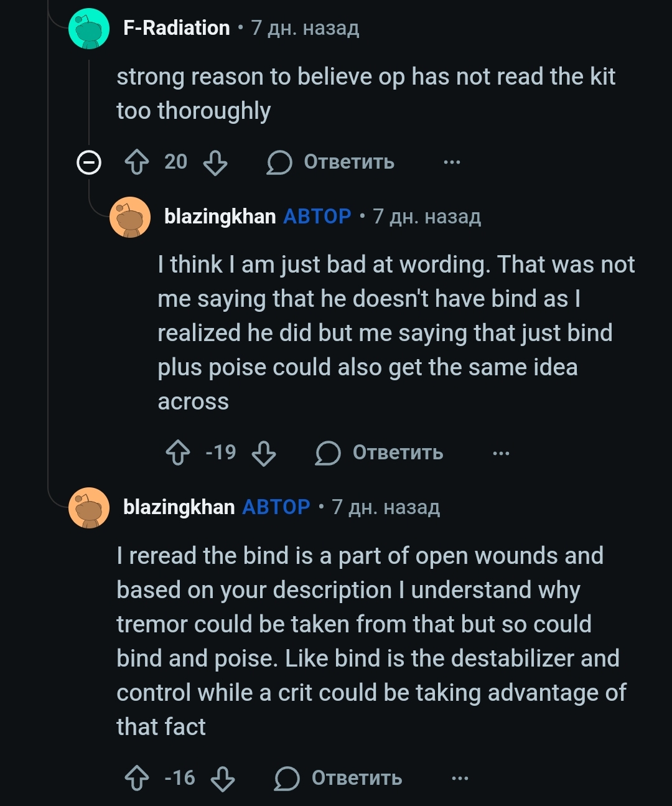Open F-Radiation's teal avatar
The height and width of the screenshot is (806, 672).
pos(89,29)
